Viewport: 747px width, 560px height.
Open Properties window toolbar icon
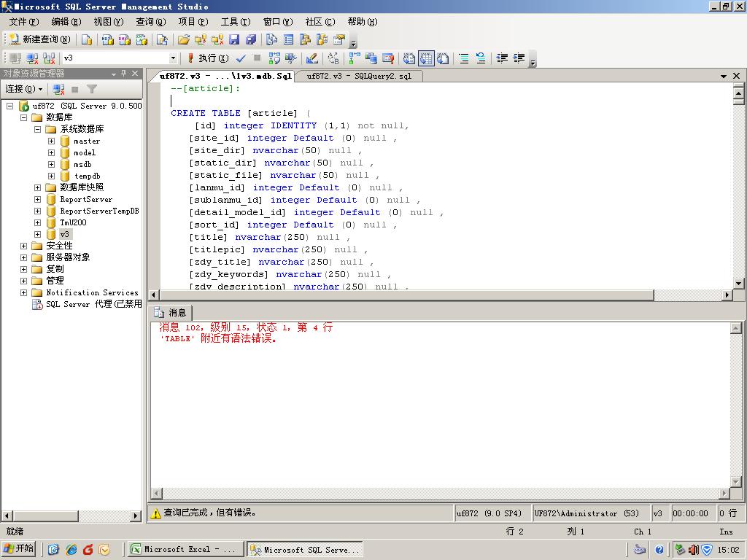[339, 39]
